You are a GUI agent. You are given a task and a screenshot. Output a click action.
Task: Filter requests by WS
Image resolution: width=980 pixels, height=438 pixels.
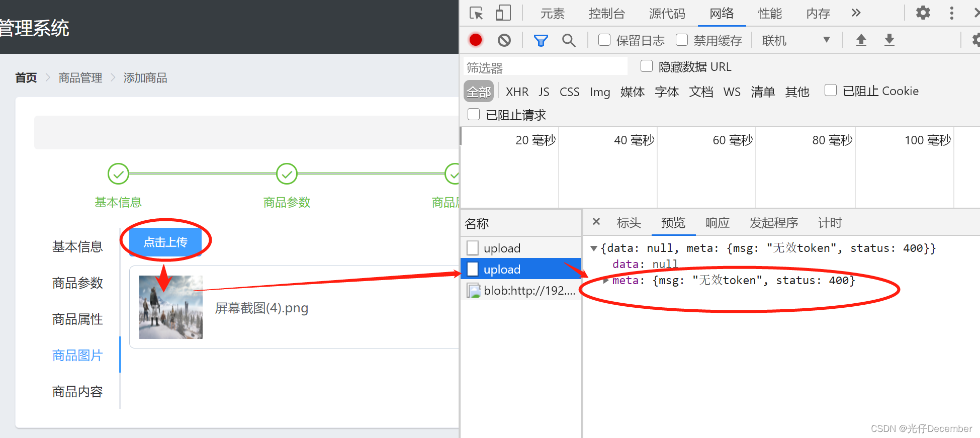tap(732, 92)
